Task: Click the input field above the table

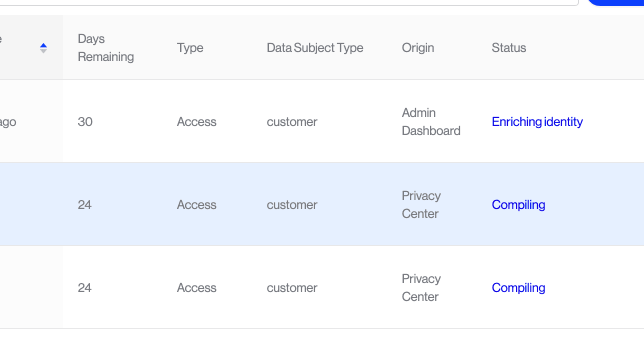Action: point(300,2)
